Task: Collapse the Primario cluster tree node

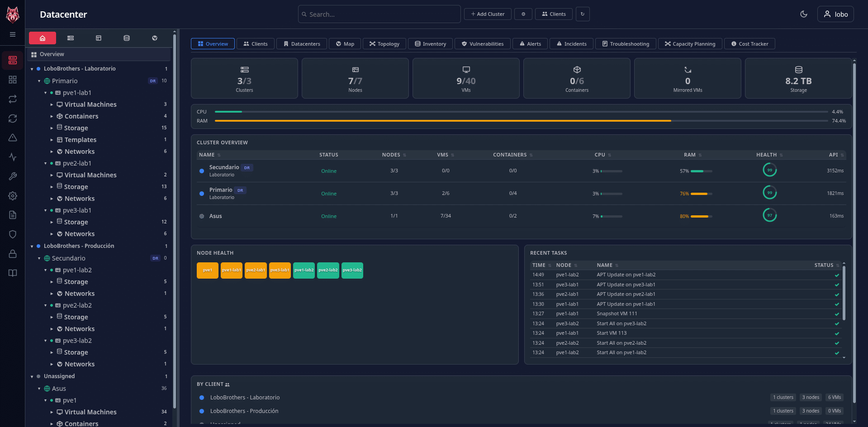Action: click(39, 81)
